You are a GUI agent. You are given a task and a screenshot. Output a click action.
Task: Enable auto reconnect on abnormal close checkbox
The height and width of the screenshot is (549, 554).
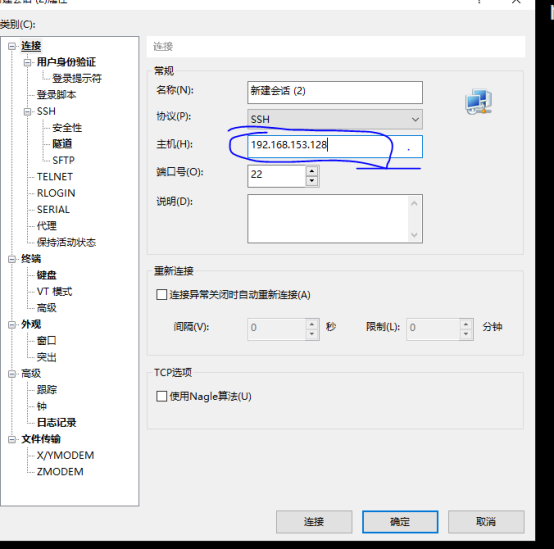pos(161,295)
